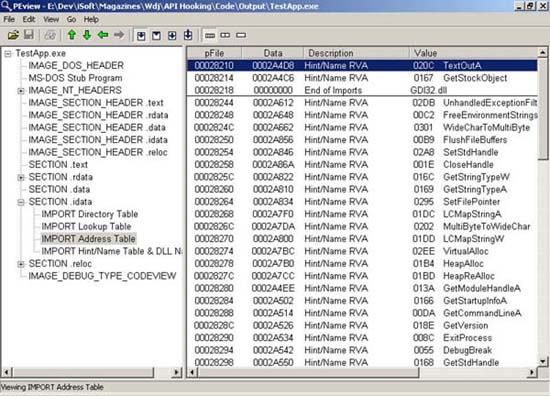Image resolution: width=550 pixels, height=396 pixels.
Task: Select IMAGE_SECTION_HEADER .rdata item
Action: (x=98, y=115)
